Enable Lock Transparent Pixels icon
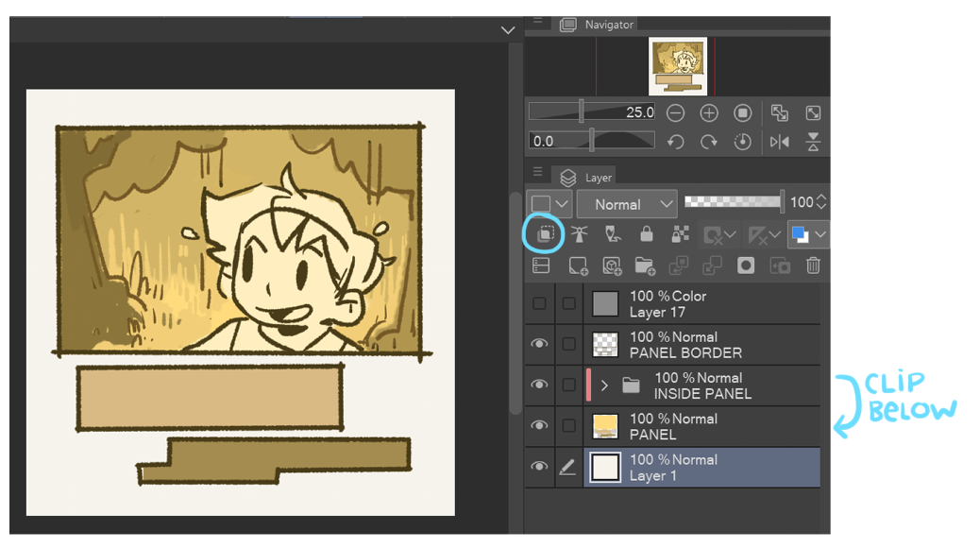The height and width of the screenshot is (548, 980). click(x=680, y=234)
